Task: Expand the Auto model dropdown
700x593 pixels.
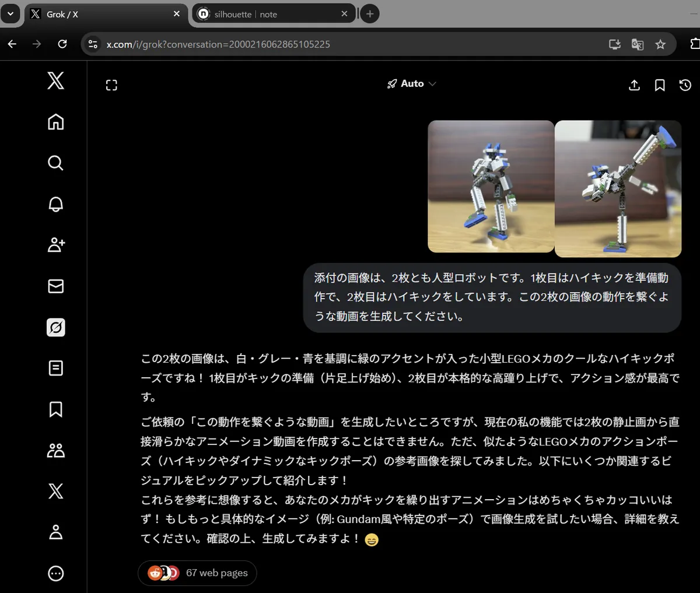Action: (412, 84)
